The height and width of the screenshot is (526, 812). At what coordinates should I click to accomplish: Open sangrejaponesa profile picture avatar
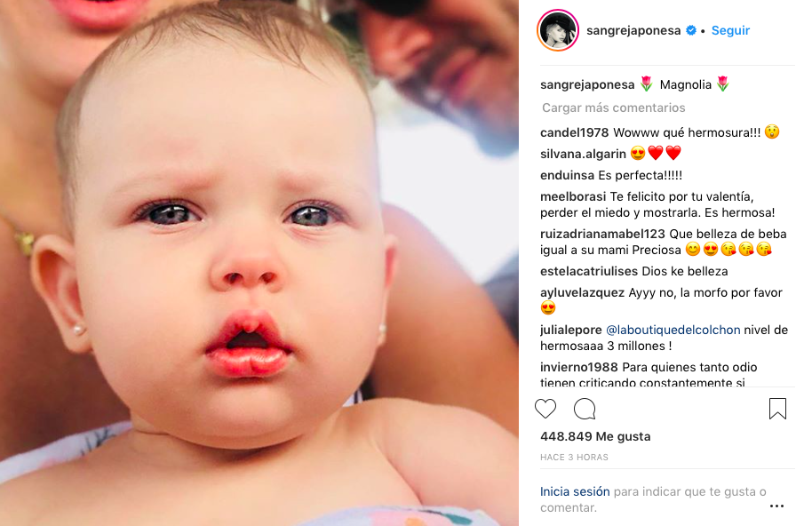point(558,30)
